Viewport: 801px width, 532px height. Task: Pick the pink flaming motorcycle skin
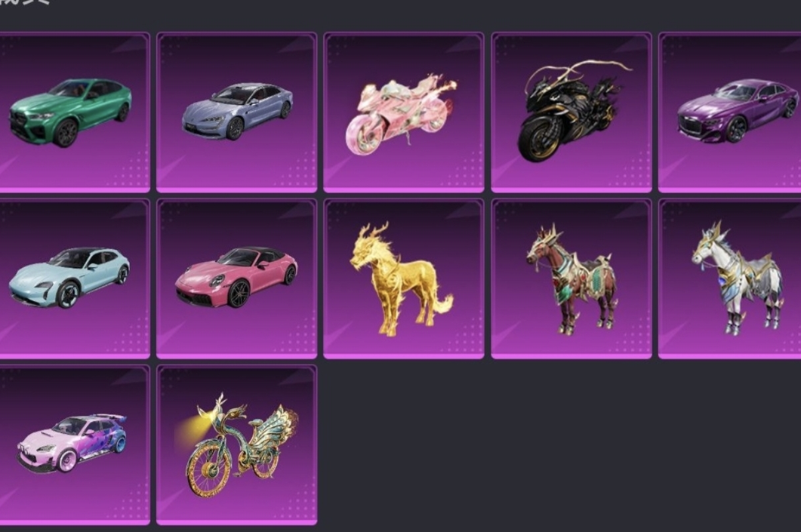tap(404, 112)
